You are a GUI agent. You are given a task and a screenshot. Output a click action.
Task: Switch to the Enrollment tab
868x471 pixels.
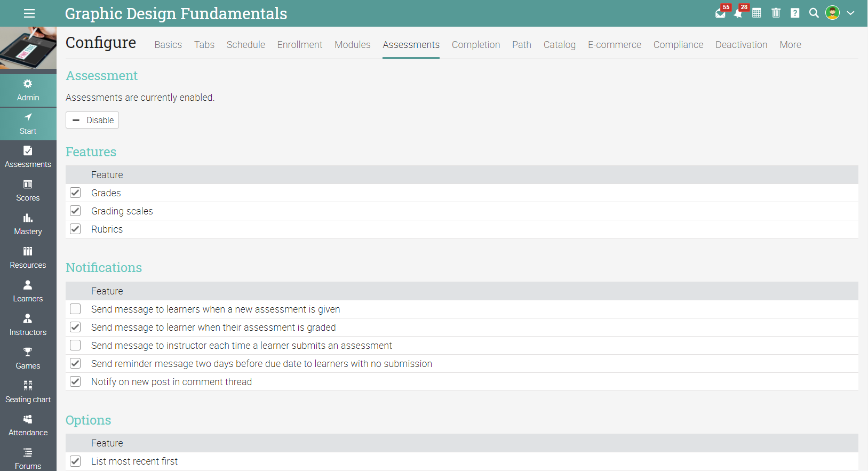tap(300, 45)
